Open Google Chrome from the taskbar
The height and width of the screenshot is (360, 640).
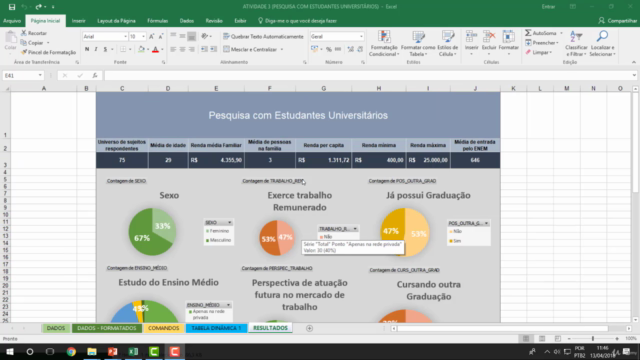pyautogui.click(x=71, y=352)
